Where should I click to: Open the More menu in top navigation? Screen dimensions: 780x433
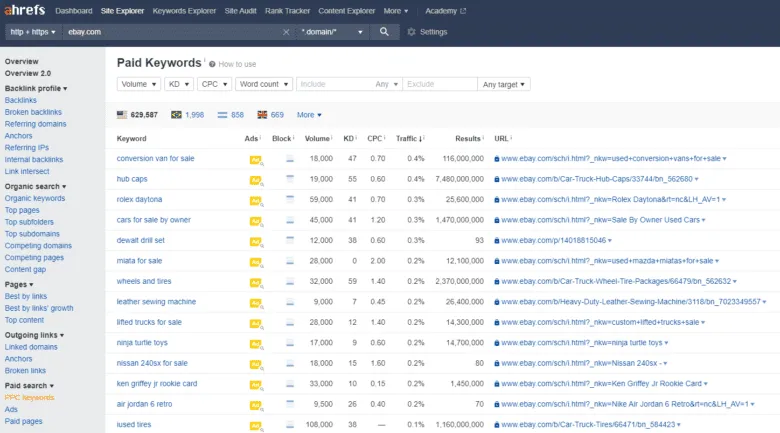395,11
